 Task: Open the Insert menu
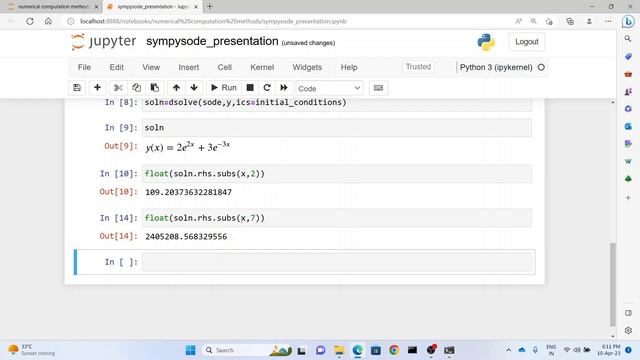click(189, 67)
